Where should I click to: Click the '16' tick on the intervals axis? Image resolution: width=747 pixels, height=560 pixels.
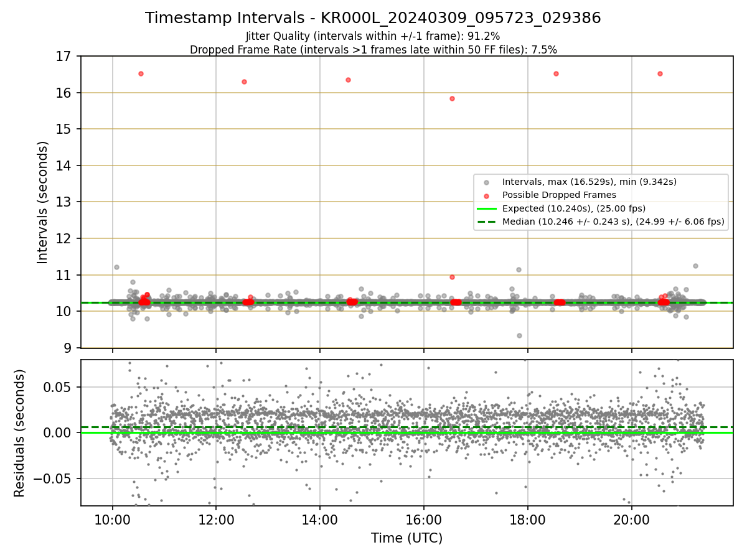coord(65,93)
